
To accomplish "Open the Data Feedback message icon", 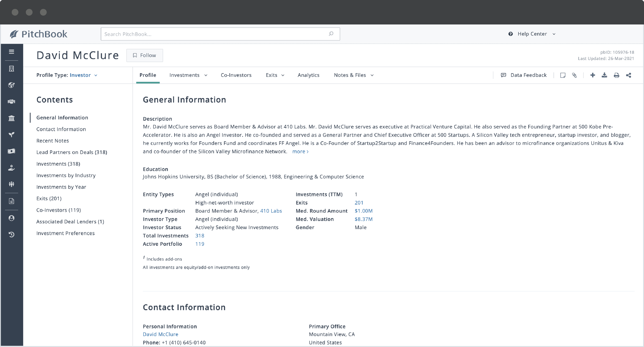I will [504, 75].
